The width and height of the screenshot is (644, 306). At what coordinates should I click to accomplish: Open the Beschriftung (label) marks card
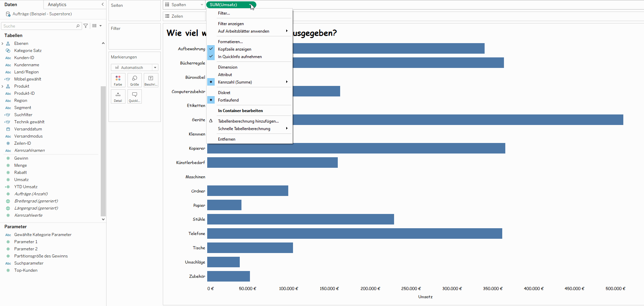[x=151, y=80]
